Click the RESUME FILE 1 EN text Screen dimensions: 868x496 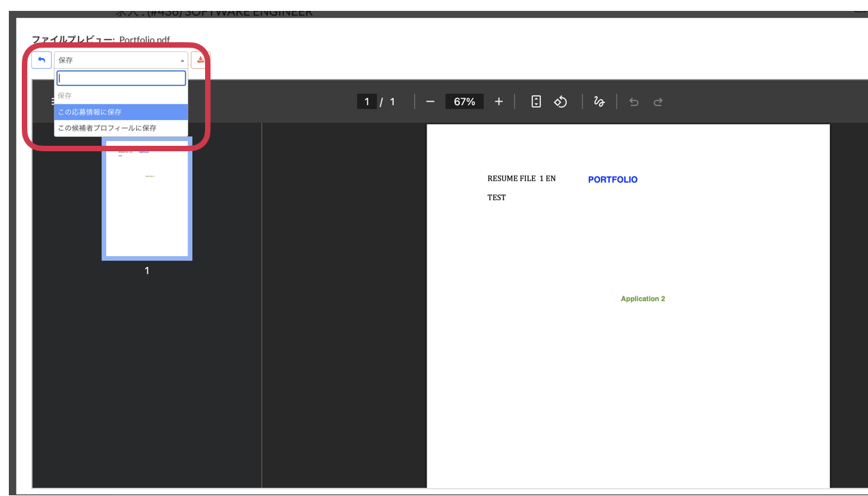tap(521, 179)
